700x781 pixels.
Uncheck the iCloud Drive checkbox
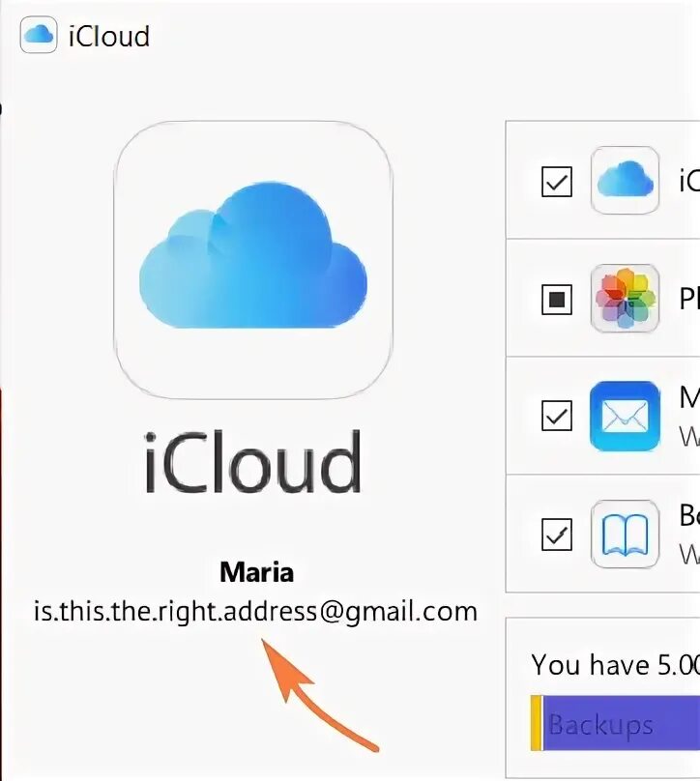tap(557, 182)
